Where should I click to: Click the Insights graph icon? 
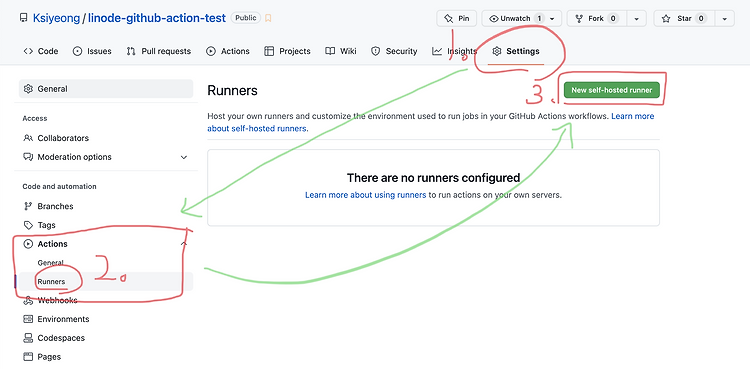[437, 51]
